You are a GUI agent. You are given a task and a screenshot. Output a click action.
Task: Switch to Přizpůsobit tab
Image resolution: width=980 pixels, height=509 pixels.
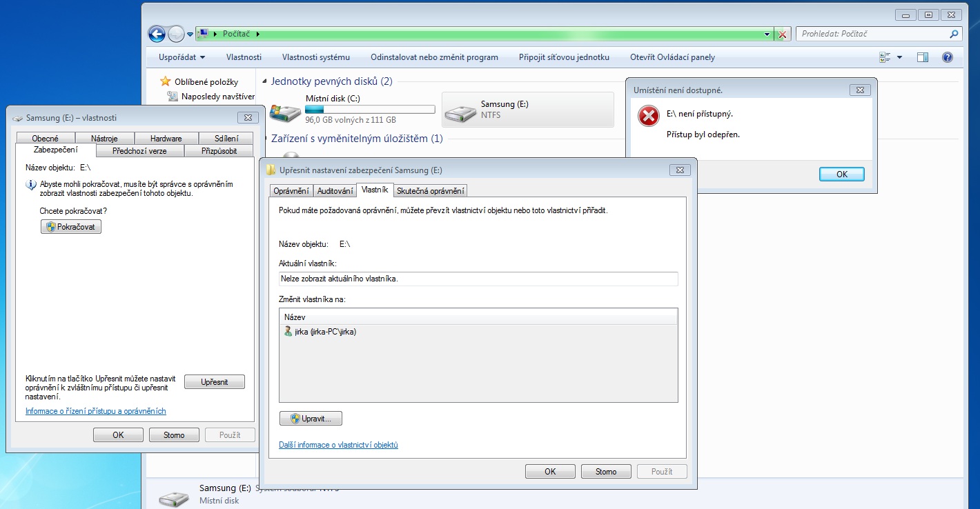(219, 151)
